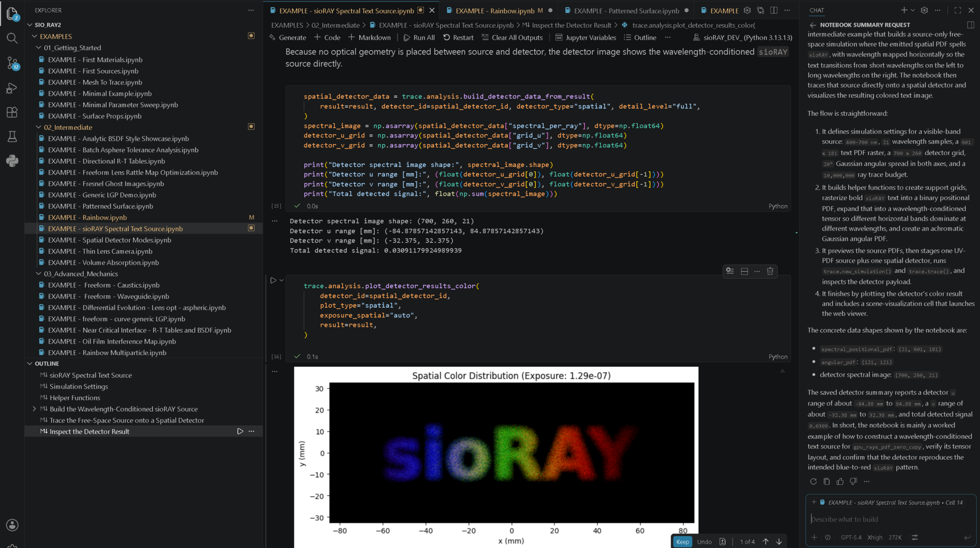Collapse the EXAMPLES folder
This screenshot has height=548, width=980.
34,36
